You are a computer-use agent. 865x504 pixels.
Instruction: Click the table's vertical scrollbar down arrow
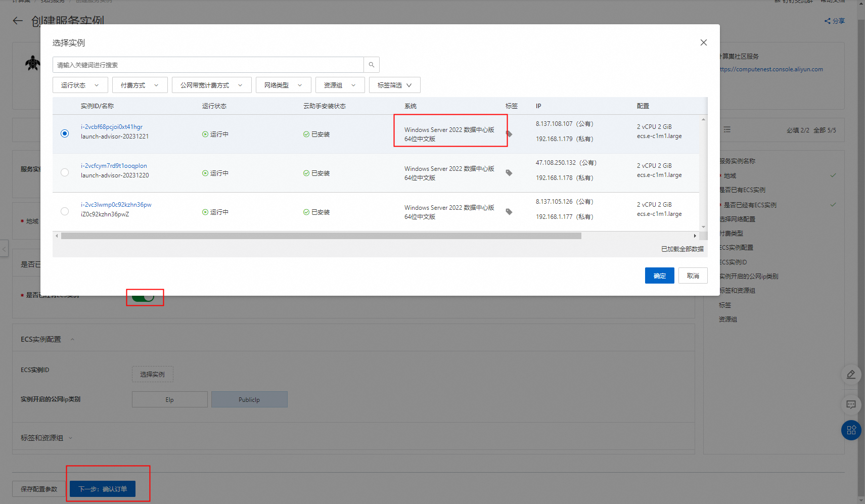[x=703, y=227]
